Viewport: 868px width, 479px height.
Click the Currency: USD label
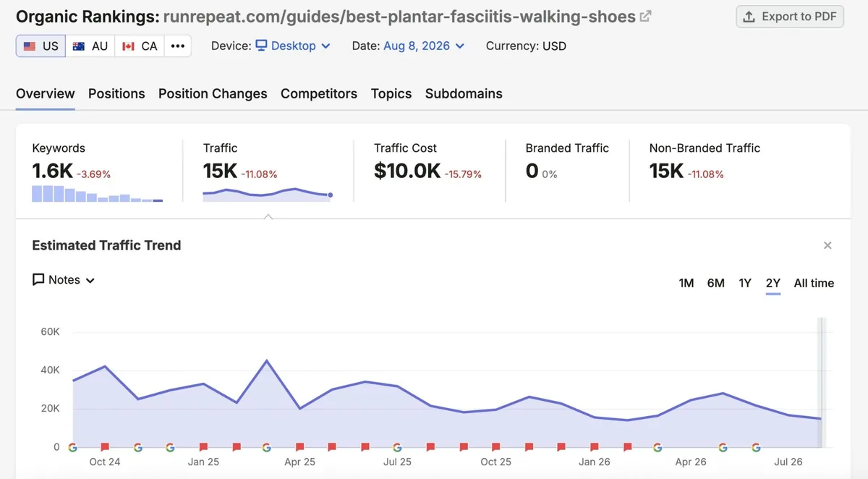point(526,46)
